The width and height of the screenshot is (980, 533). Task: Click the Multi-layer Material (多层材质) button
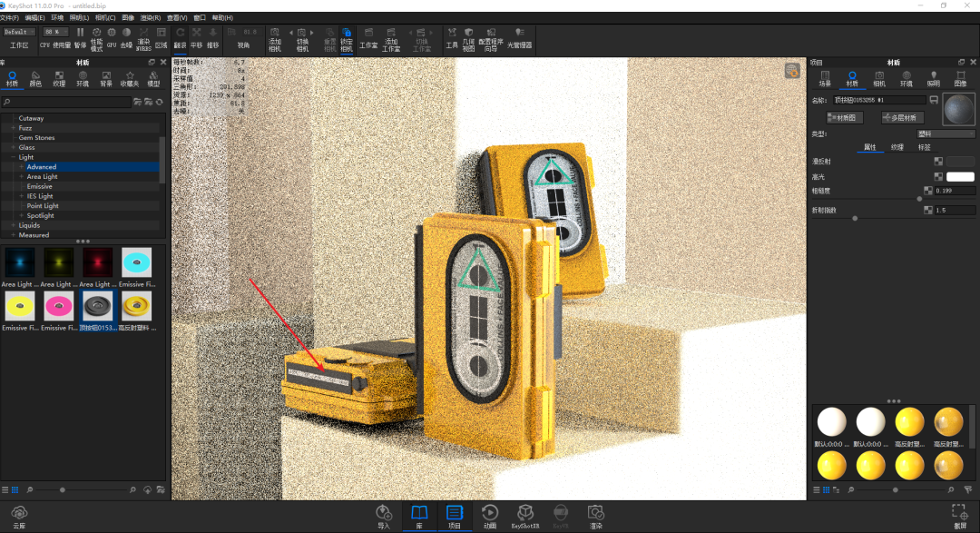901,117
